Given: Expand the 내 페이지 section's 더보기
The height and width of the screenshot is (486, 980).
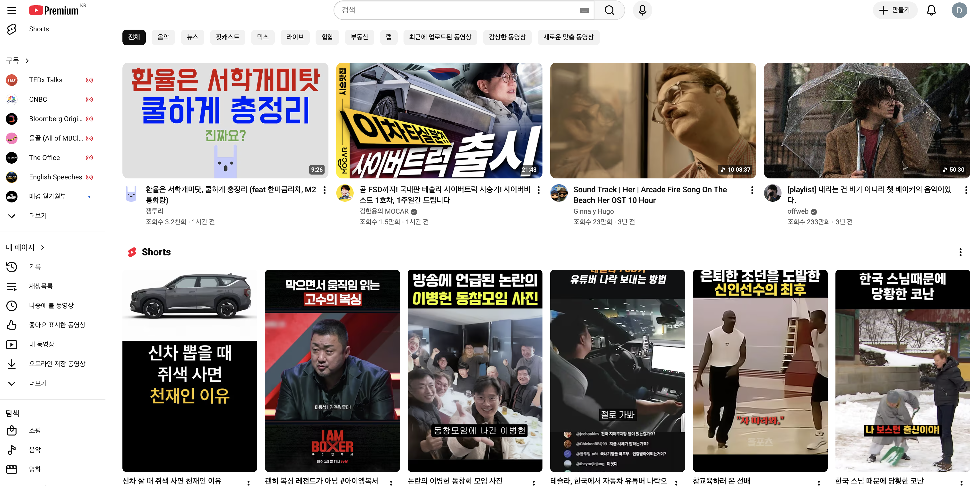Looking at the screenshot, I should coord(38,383).
